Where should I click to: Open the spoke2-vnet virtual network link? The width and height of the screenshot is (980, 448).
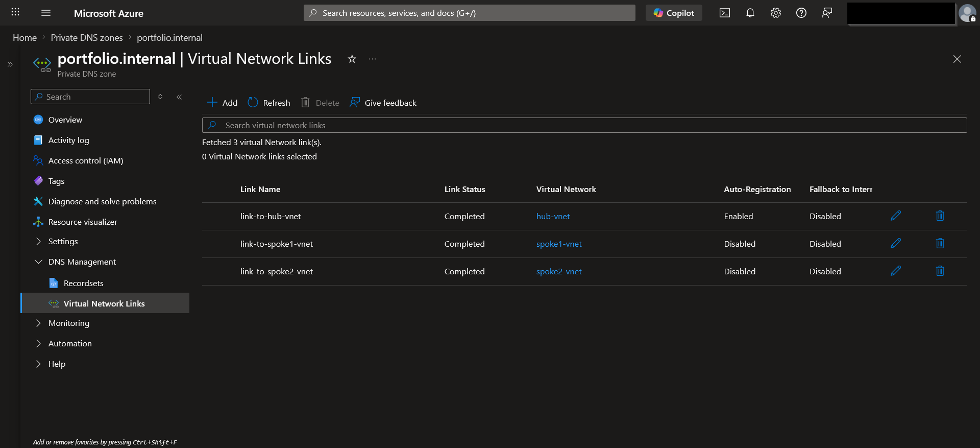pos(559,271)
